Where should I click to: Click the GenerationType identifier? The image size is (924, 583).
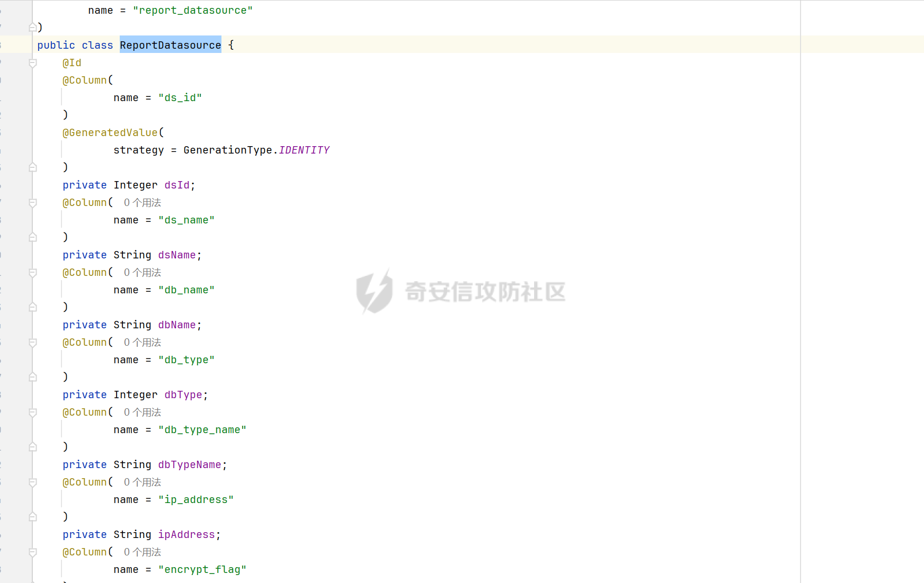point(228,150)
